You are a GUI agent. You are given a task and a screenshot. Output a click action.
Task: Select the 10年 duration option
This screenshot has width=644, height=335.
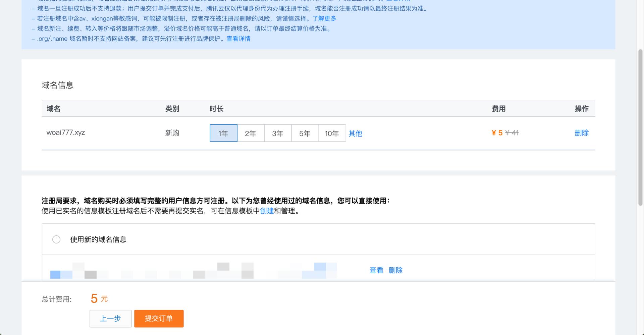coord(332,133)
